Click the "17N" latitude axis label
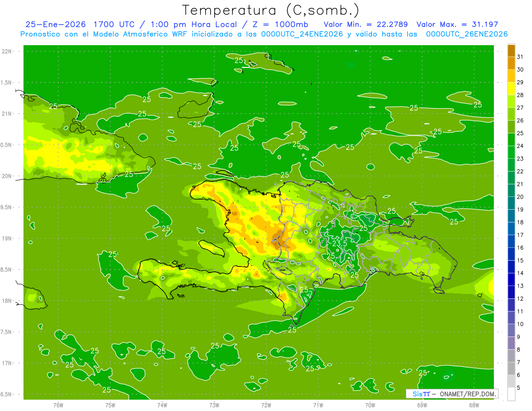 7,363
